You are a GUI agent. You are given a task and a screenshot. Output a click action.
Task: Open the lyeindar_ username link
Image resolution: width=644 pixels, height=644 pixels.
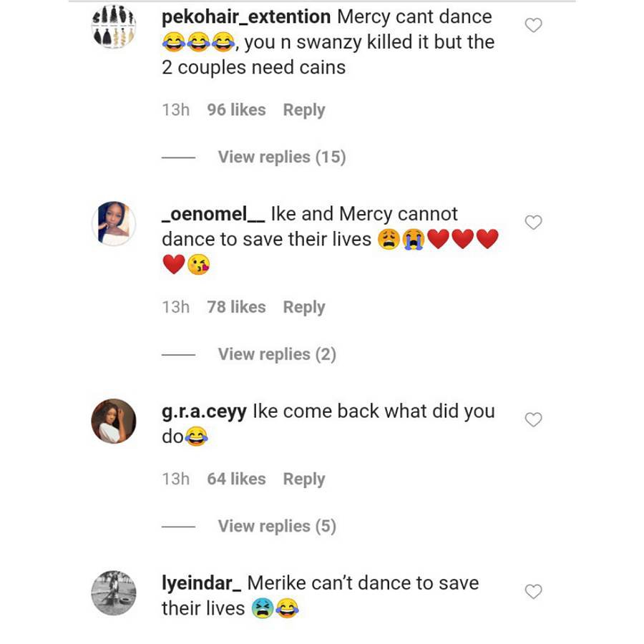[x=201, y=583]
